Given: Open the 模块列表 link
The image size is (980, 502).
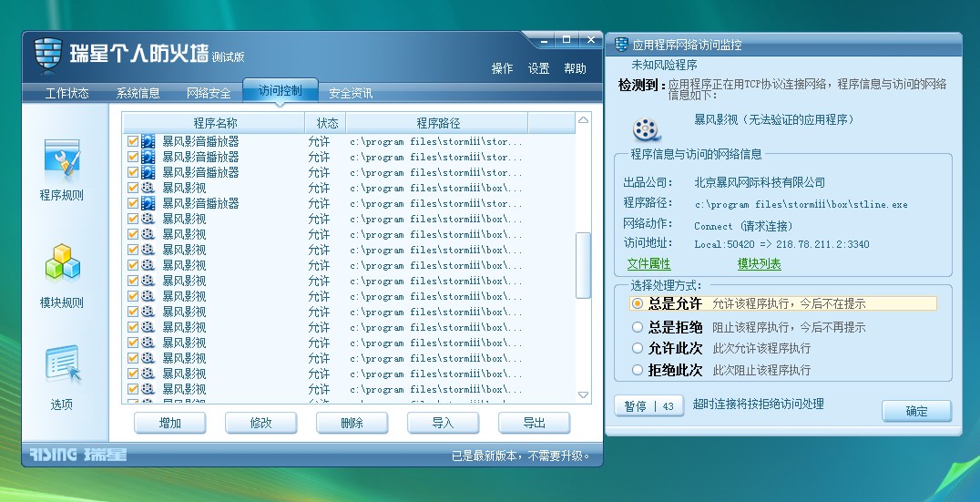Looking at the screenshot, I should (x=759, y=264).
